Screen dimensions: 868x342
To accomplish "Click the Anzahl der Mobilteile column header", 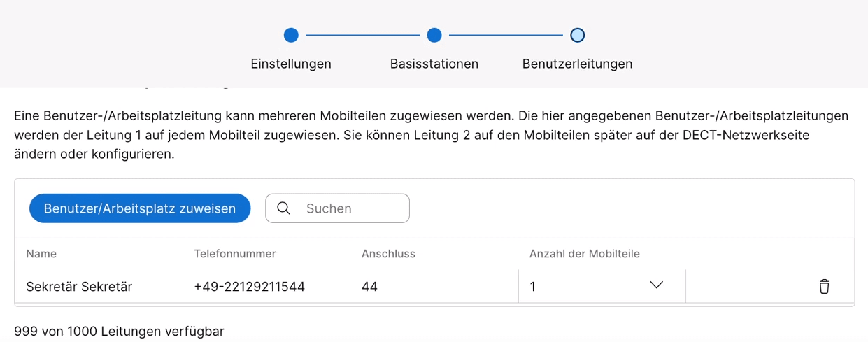I will click(585, 254).
